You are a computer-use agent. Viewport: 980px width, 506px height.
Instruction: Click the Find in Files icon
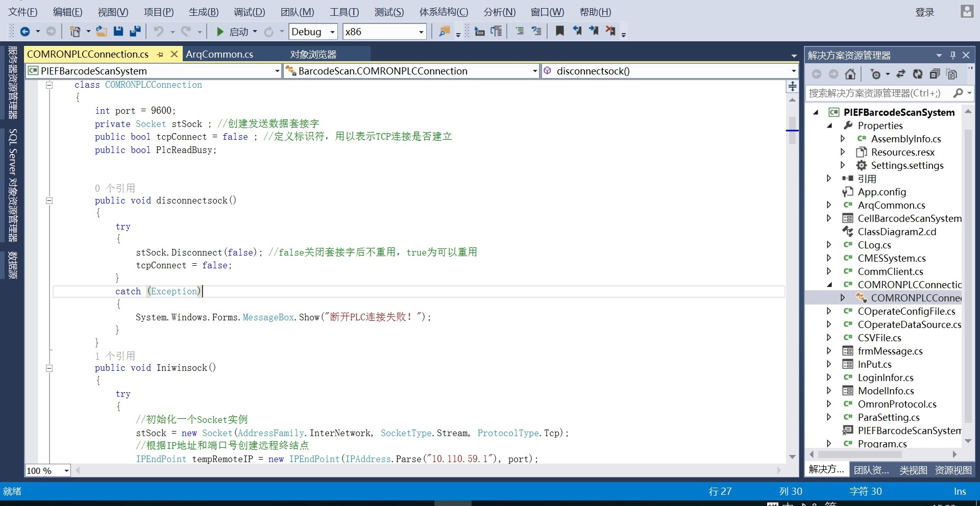pos(445,32)
